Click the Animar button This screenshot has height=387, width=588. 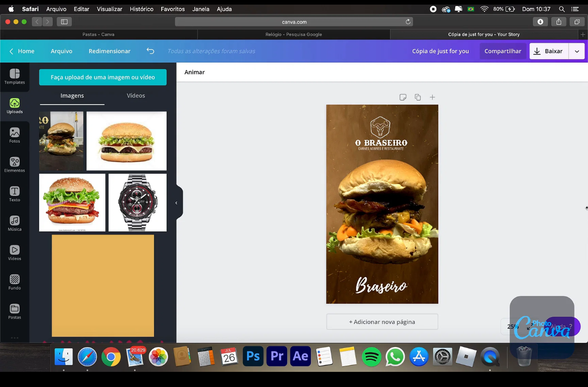[195, 72]
